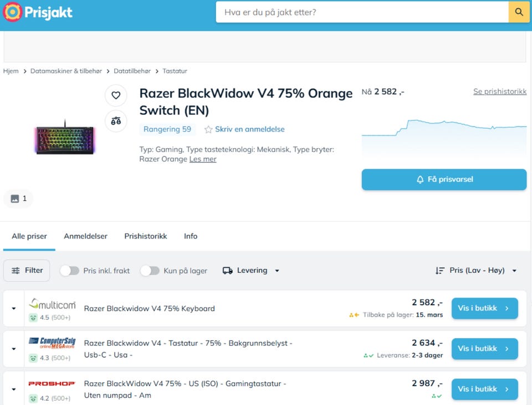Click the ComputerSalg offer title 'Razer Blackwidow V4 - Tastatur'

pyautogui.click(x=188, y=349)
